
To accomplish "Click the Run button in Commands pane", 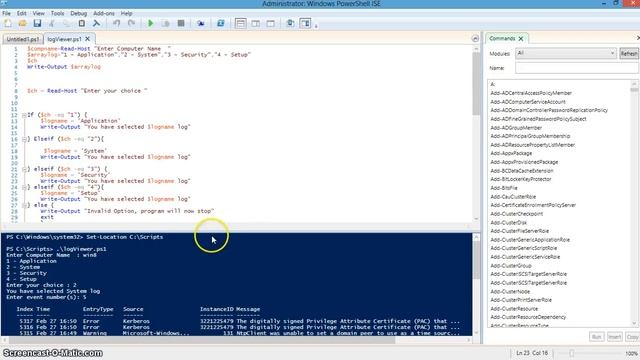I will (596, 337).
